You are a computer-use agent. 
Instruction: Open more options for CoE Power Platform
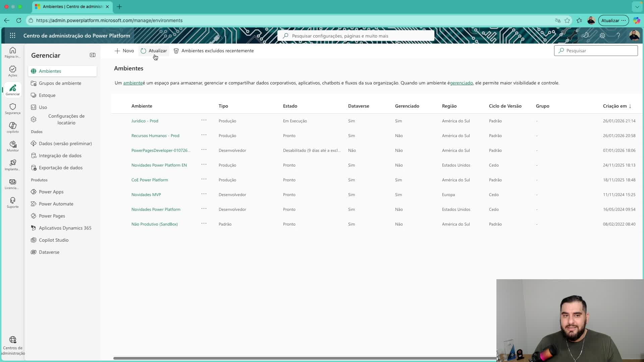tap(204, 179)
